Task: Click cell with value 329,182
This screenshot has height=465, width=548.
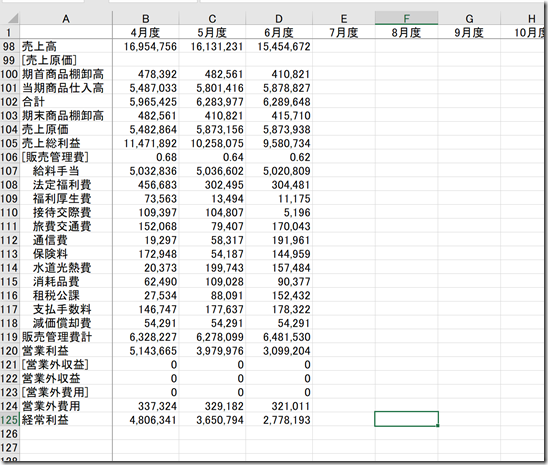Action: (x=212, y=406)
